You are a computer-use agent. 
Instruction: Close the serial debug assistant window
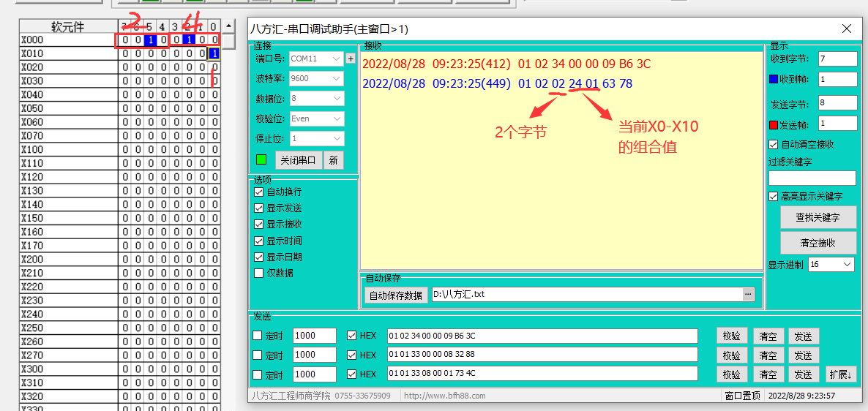pyautogui.click(x=847, y=29)
